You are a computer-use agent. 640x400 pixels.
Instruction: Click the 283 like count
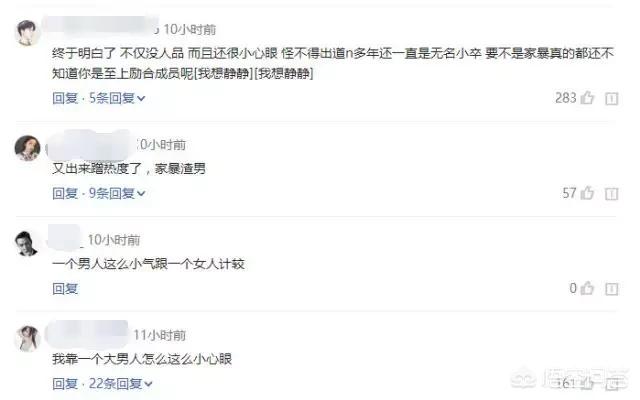566,98
